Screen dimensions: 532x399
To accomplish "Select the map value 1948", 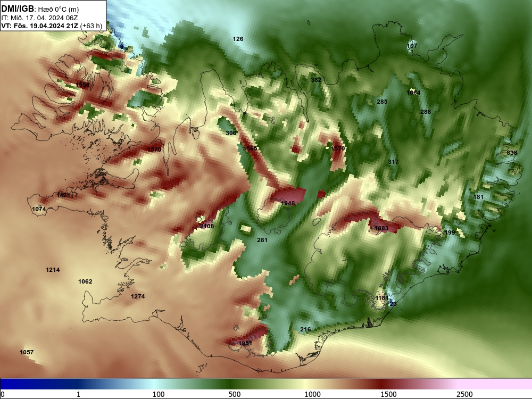I will [288, 203].
